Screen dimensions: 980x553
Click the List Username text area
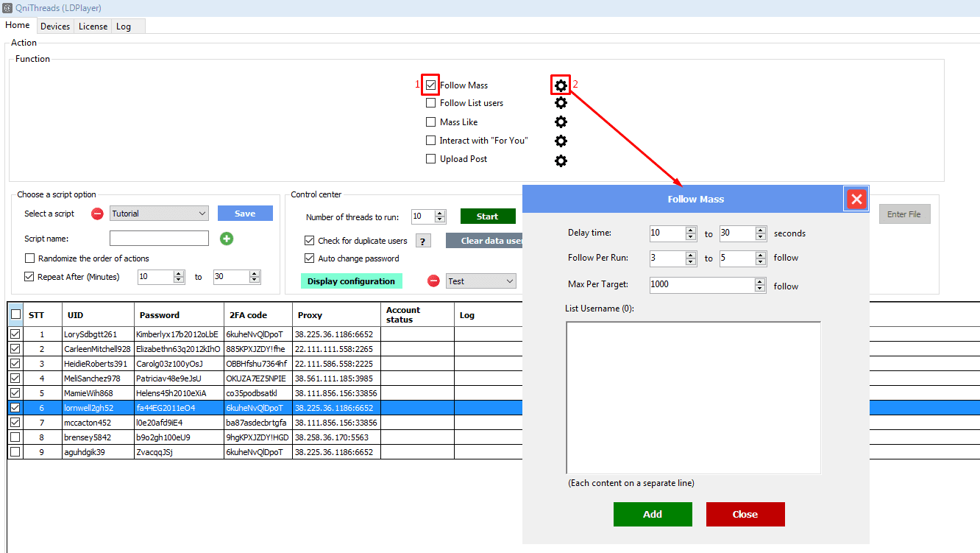[x=693, y=398]
